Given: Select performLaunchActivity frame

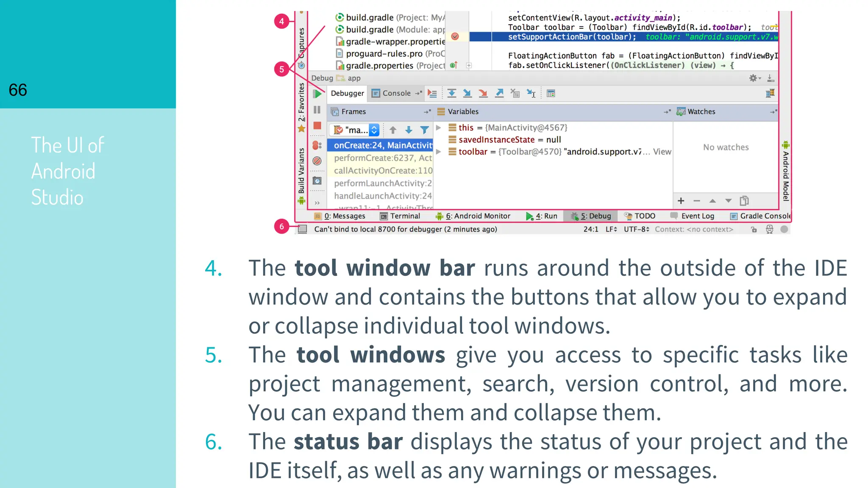Looking at the screenshot, I should 380,183.
